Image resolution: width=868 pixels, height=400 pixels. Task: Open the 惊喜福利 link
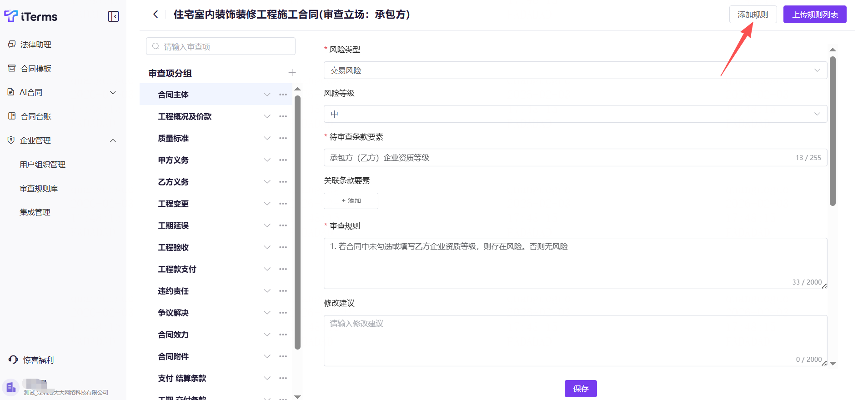click(x=38, y=360)
